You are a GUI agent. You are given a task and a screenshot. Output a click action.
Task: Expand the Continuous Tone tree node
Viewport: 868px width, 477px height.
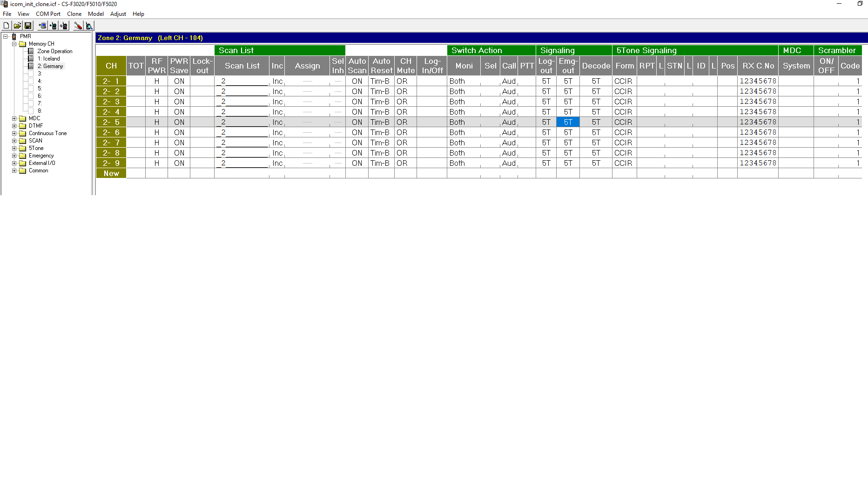tap(14, 133)
